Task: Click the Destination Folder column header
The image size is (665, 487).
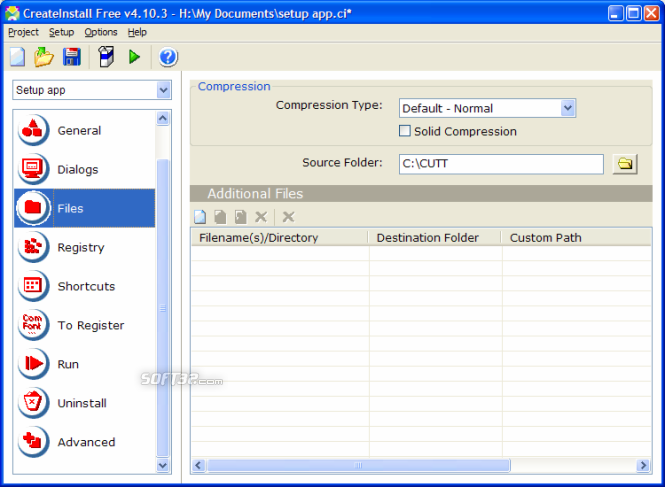Action: coord(435,238)
